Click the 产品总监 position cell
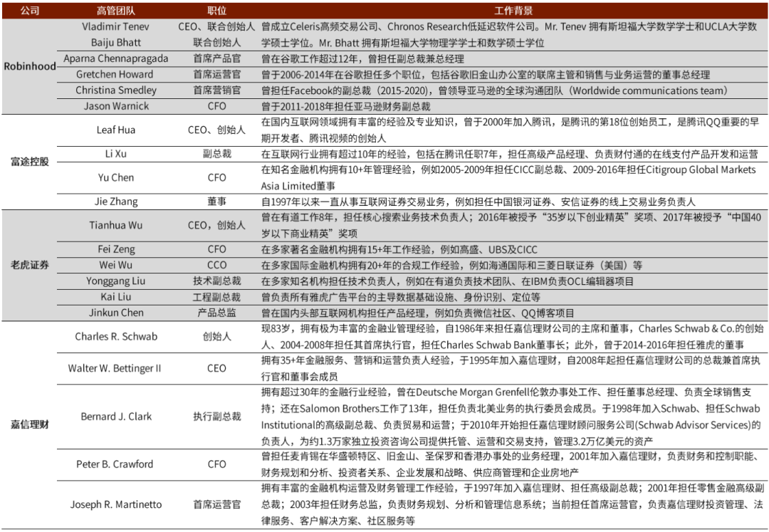 (x=216, y=313)
